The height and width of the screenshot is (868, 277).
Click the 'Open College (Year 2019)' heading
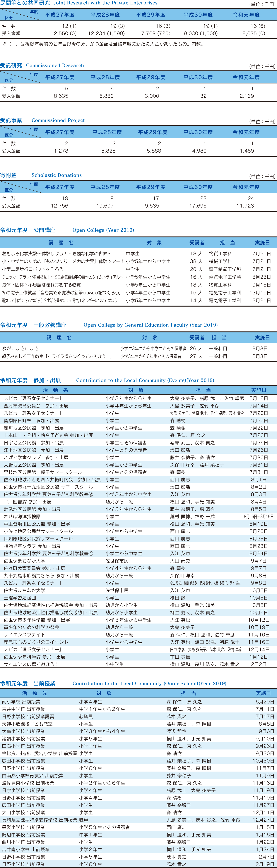103,230
